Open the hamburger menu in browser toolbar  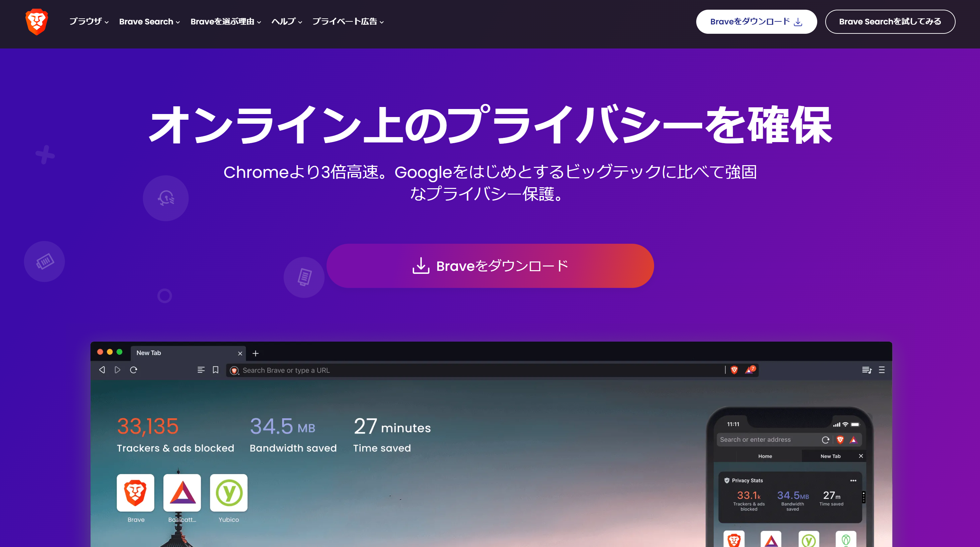pos(882,370)
